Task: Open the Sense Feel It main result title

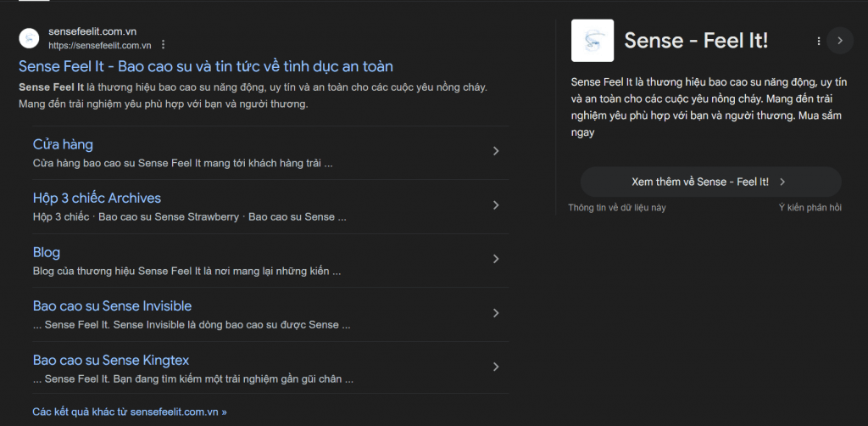Action: [x=206, y=66]
